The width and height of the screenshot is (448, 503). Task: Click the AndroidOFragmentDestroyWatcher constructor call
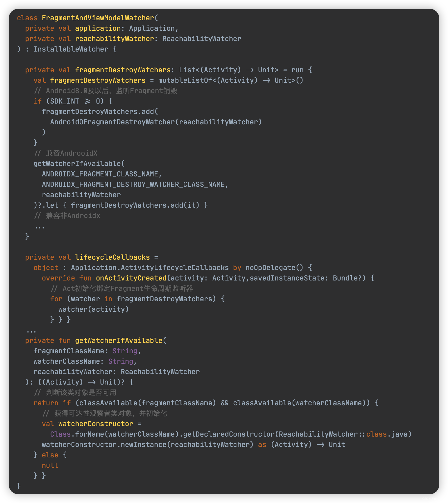[x=113, y=122]
